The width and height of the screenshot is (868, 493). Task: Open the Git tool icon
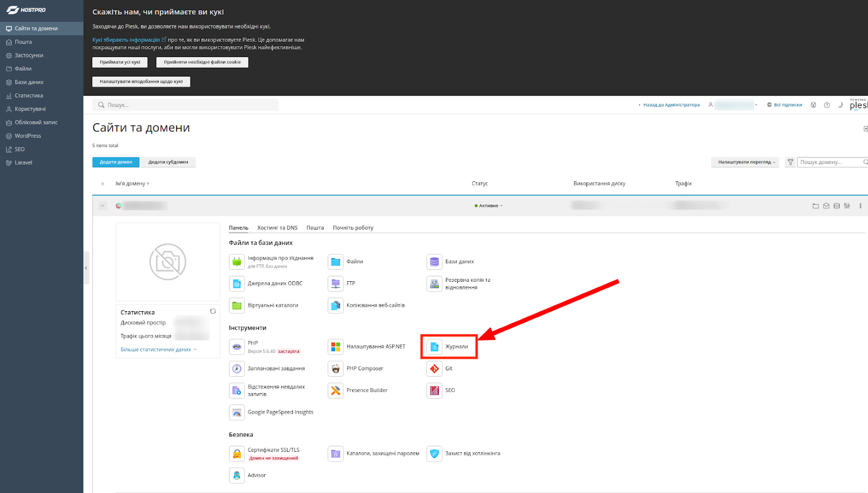[435, 369]
